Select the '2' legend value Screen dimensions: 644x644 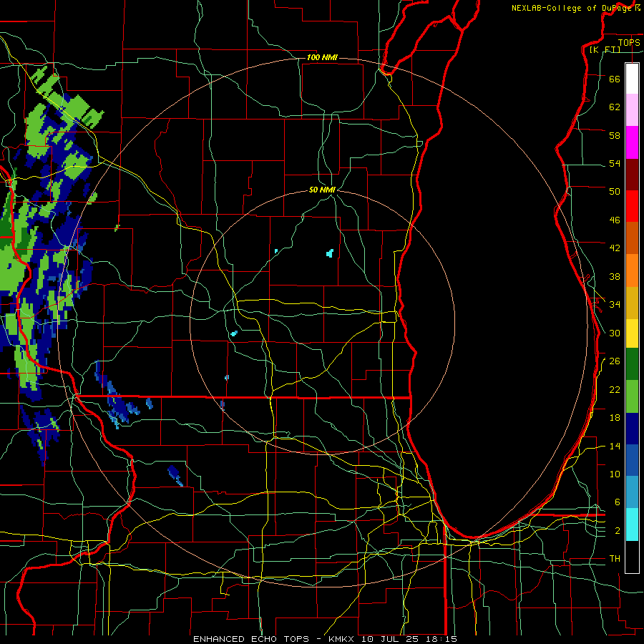618,531
